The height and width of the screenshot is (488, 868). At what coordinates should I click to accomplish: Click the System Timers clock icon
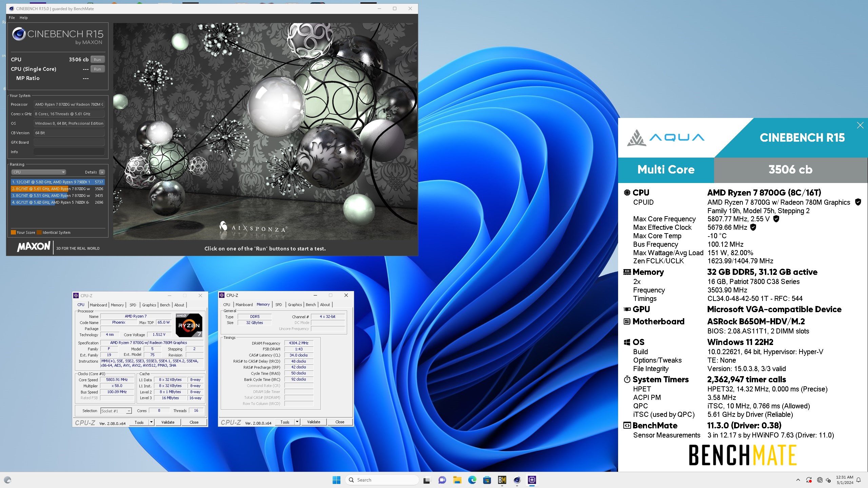pos(627,379)
